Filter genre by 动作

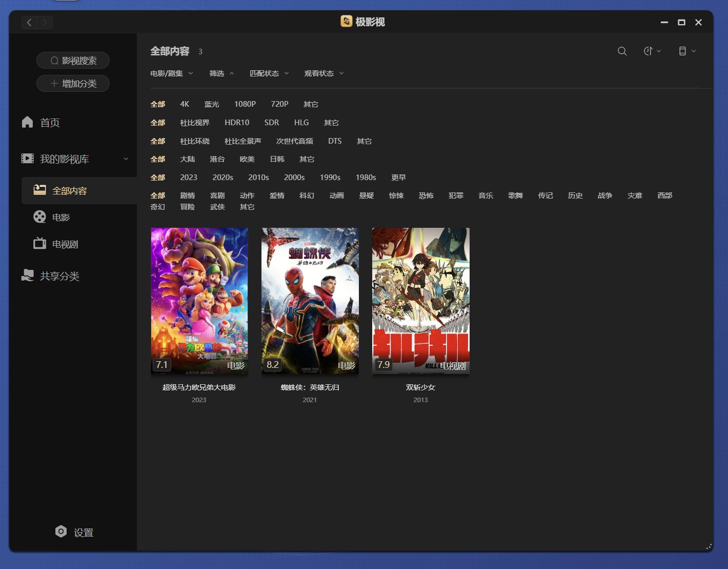tap(247, 195)
